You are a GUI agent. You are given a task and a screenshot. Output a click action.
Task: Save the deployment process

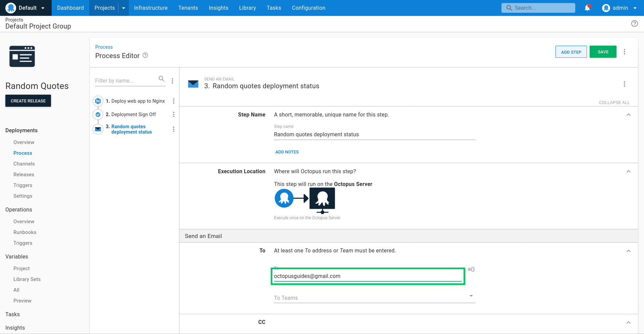[x=603, y=52]
